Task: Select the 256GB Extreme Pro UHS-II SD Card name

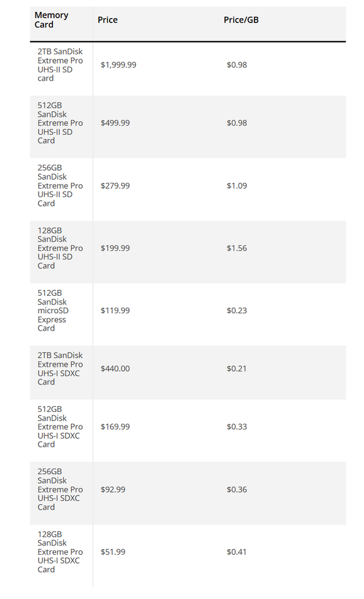Action: coord(60,186)
